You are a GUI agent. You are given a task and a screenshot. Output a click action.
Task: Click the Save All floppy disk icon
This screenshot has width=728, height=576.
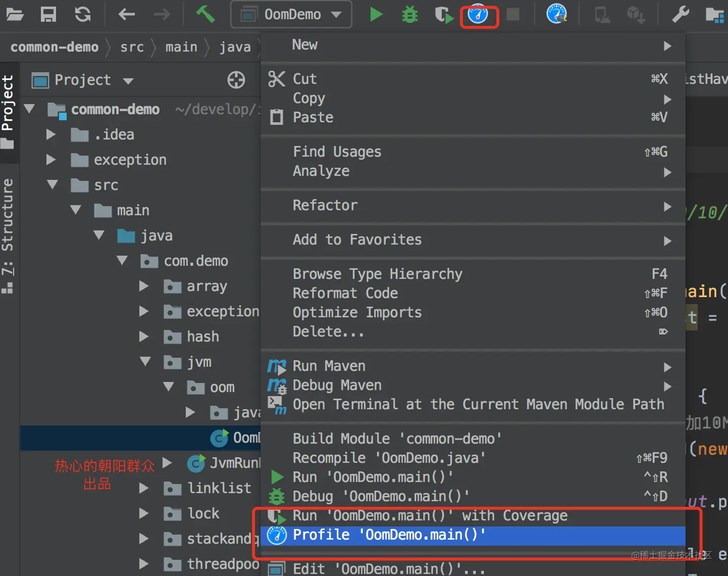click(x=48, y=14)
